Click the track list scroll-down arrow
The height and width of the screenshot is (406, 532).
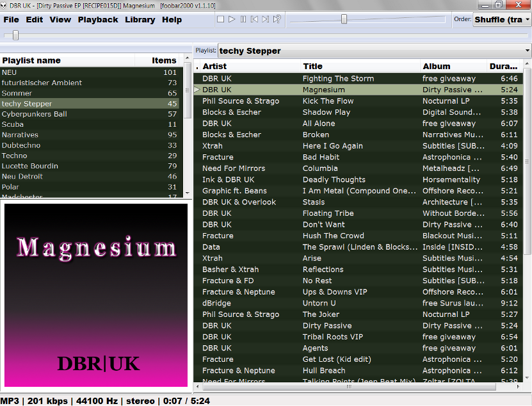[x=527, y=377]
